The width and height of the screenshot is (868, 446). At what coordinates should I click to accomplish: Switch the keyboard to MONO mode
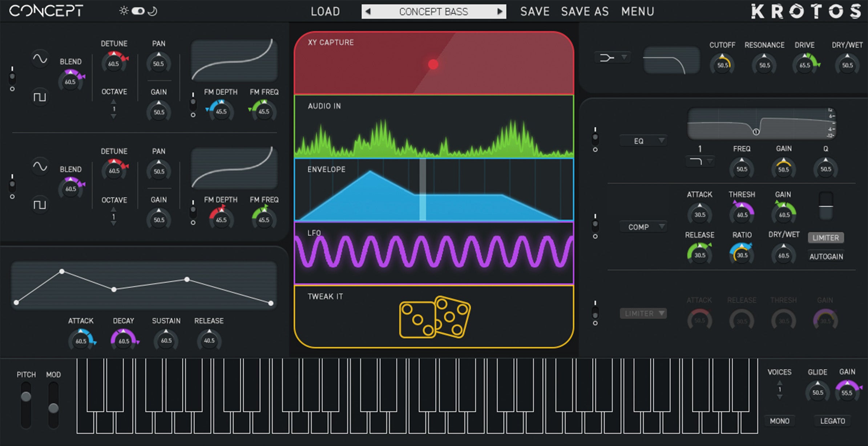pyautogui.click(x=780, y=421)
